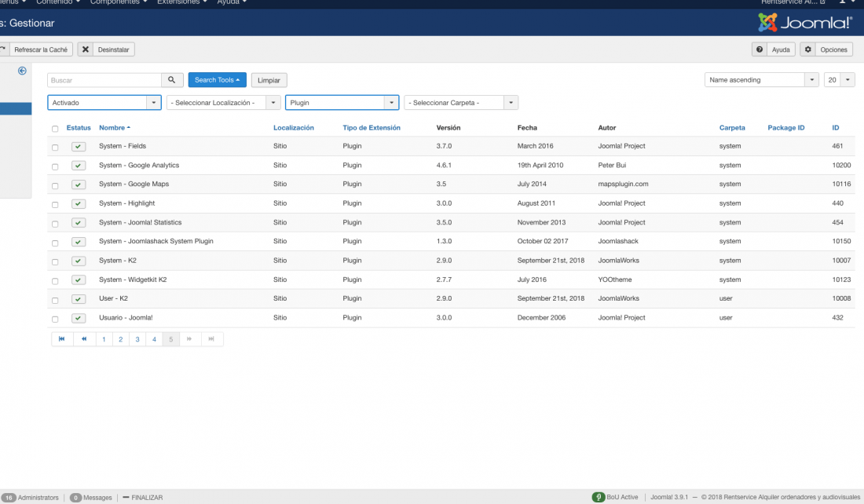864x504 pixels.
Task: Click the sidebar collapse arrow icon
Action: (x=22, y=71)
